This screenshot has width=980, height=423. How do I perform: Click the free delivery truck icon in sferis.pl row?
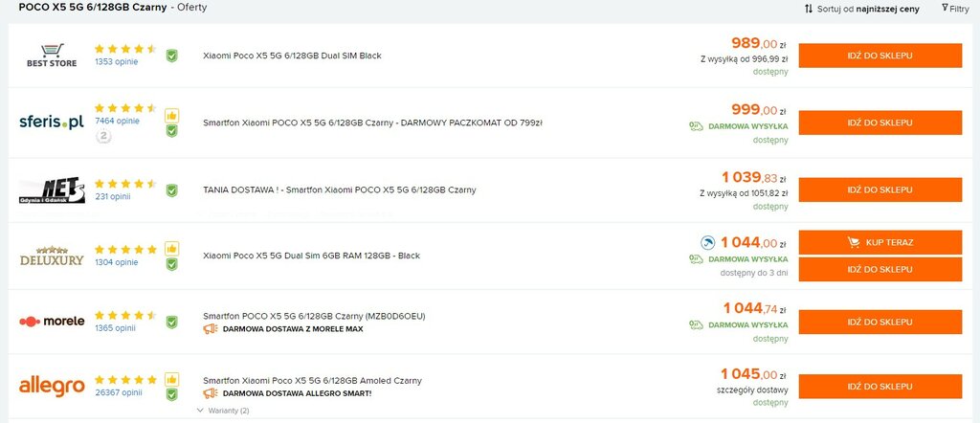[696, 126]
